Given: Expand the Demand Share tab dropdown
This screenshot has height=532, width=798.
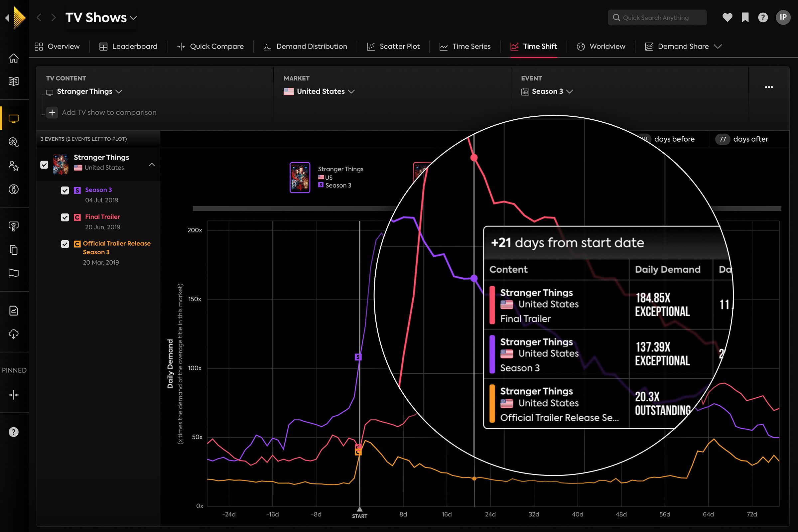Looking at the screenshot, I should (718, 47).
